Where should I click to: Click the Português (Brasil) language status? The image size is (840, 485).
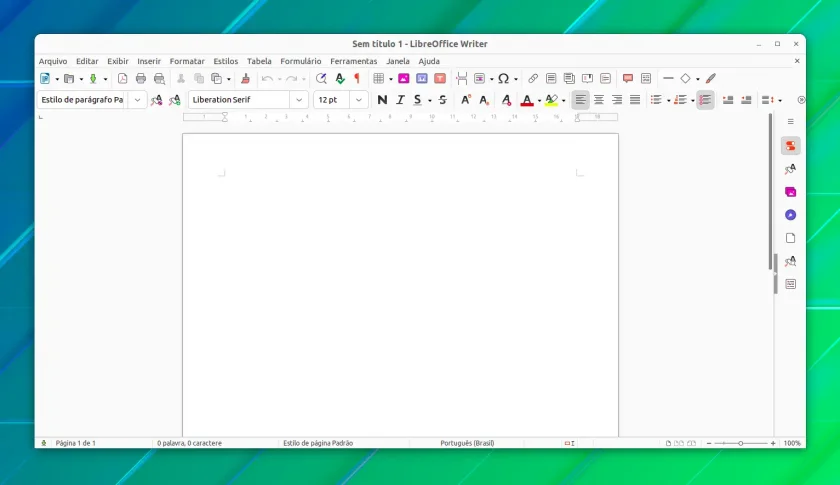467,443
